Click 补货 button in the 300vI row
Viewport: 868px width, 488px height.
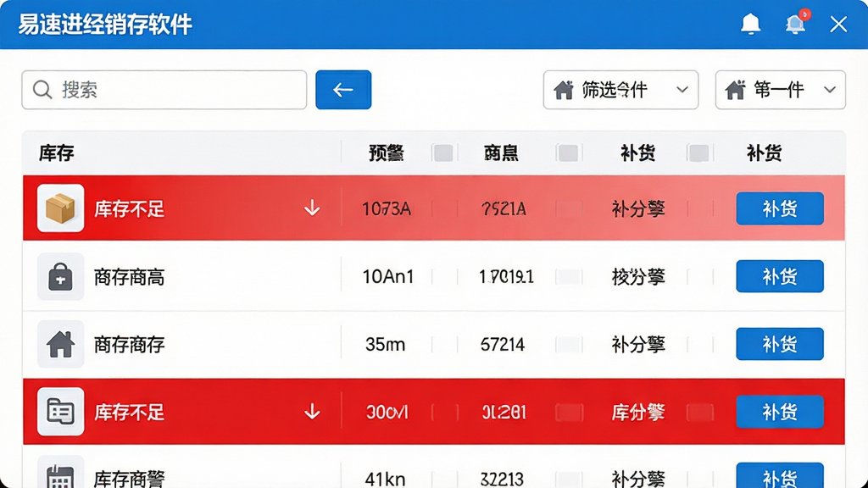click(780, 412)
